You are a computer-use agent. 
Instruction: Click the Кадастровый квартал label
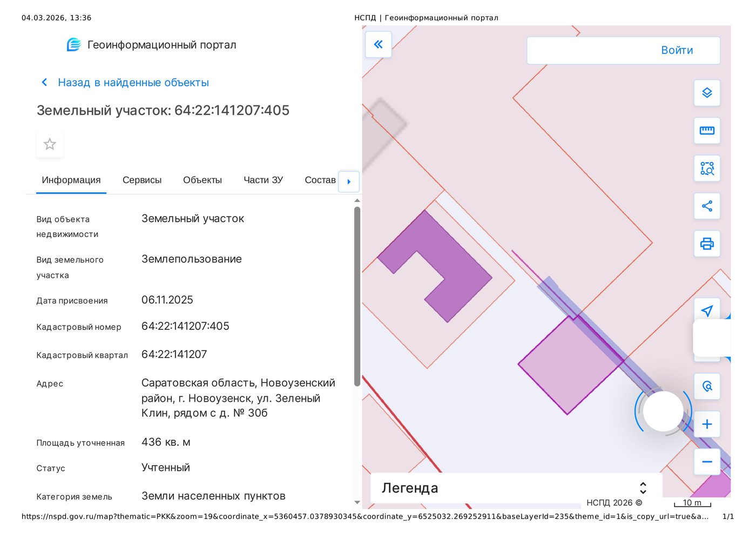point(82,355)
